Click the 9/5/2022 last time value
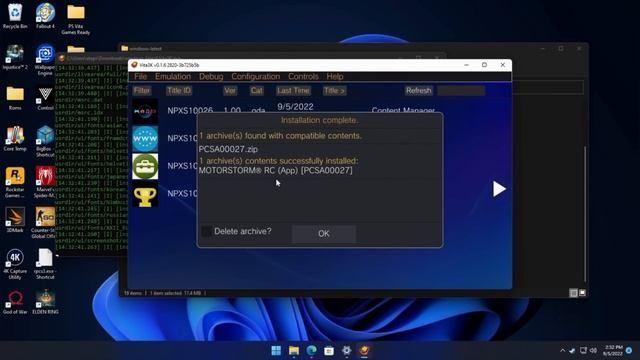Screen dimensions: 640x360 [x=295, y=107]
